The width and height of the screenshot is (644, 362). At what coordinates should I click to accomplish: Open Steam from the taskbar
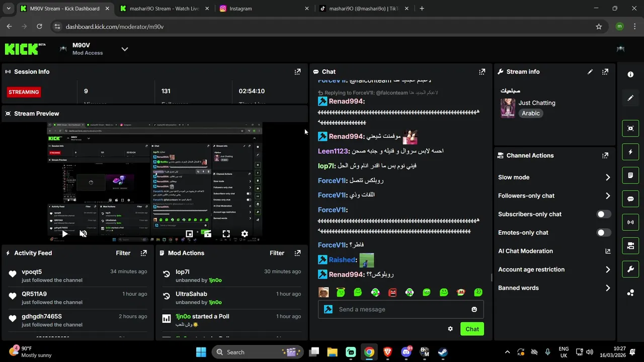(443, 352)
